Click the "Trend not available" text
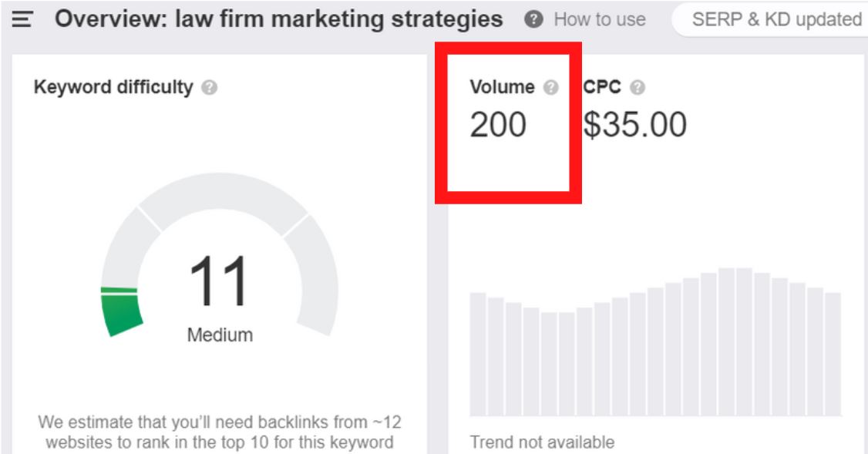 click(542, 442)
